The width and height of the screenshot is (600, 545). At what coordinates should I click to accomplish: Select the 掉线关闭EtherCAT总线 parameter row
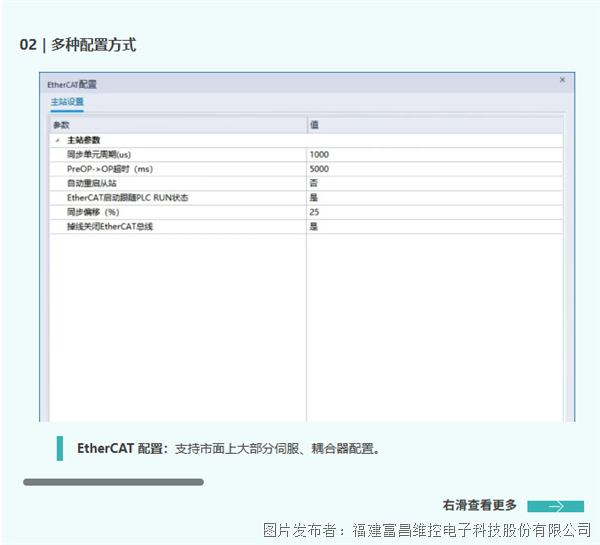point(109,227)
